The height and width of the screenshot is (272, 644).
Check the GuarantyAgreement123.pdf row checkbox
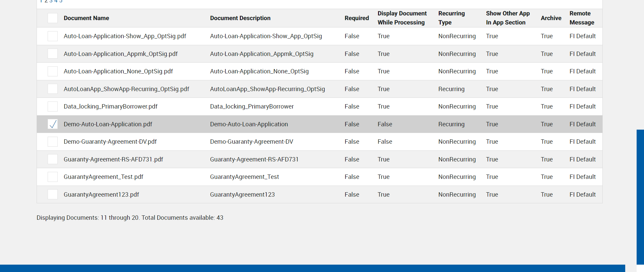[53, 195]
